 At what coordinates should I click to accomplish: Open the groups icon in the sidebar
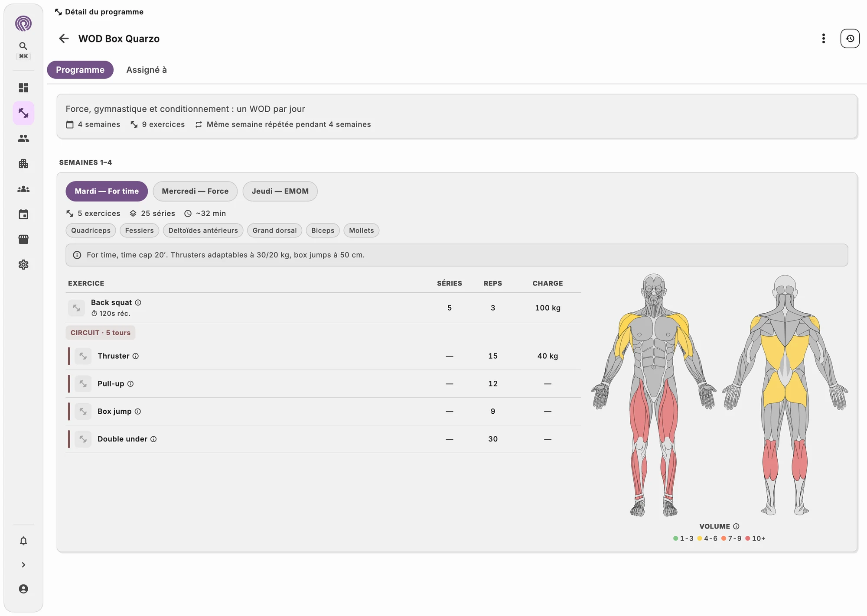23,189
